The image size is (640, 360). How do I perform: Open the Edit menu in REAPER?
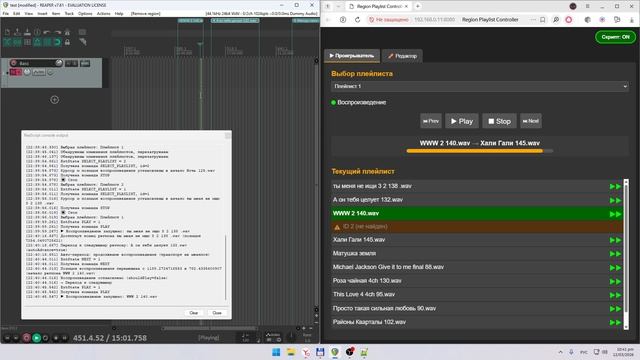point(16,13)
